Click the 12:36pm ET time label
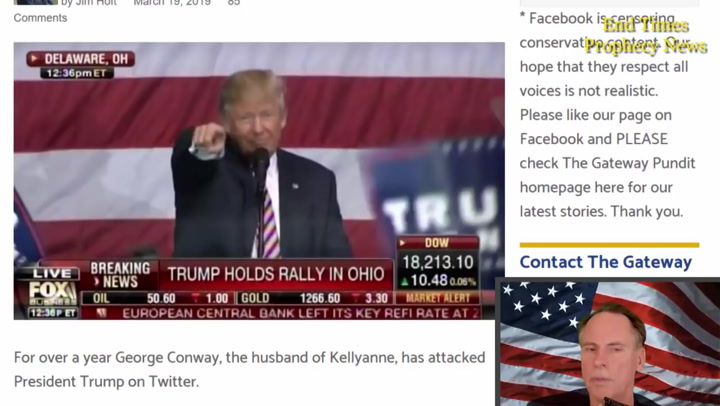The height and width of the screenshot is (406, 720). pos(76,73)
